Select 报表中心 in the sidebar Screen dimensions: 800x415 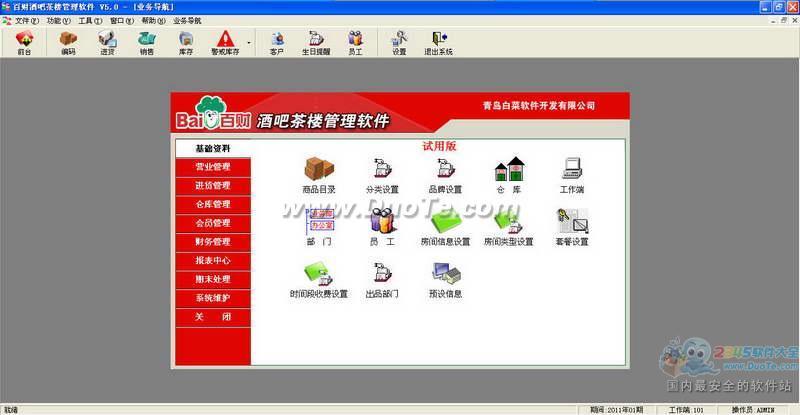tap(213, 261)
